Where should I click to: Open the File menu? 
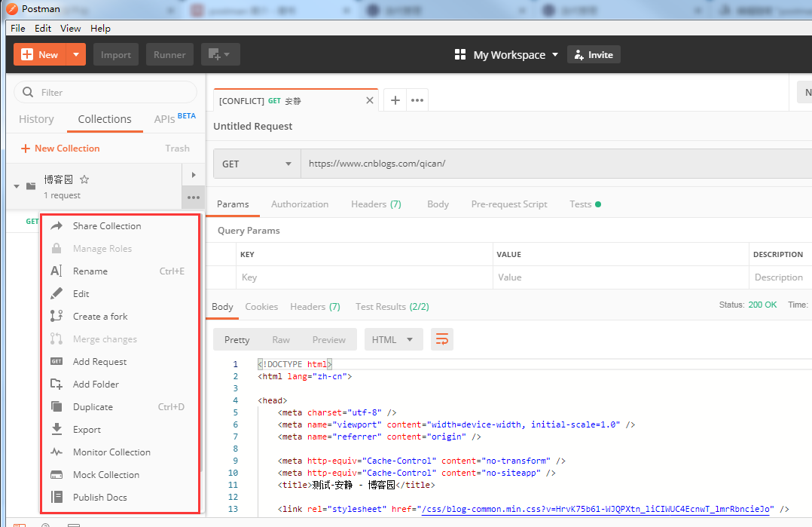coord(17,29)
